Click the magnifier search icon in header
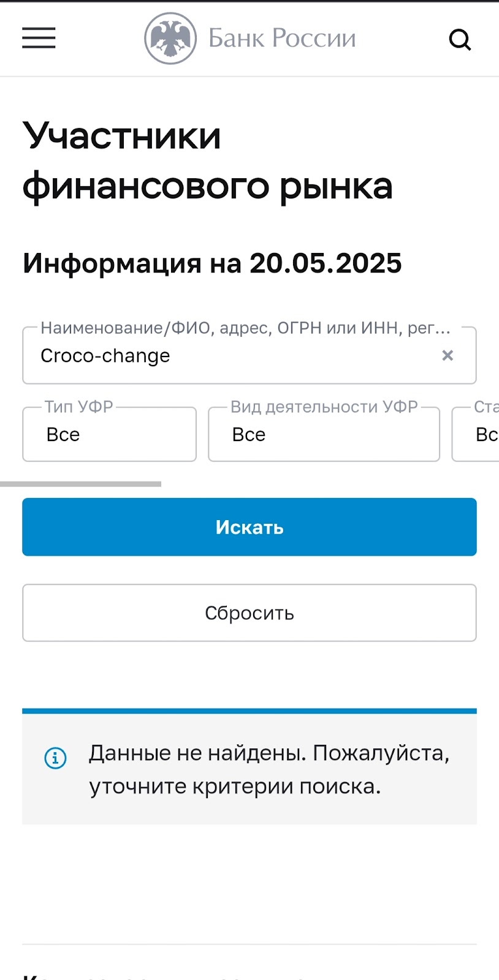499x980 pixels. [x=460, y=40]
